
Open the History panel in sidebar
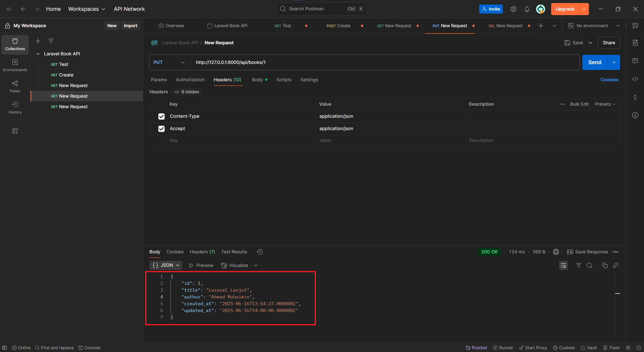(15, 108)
